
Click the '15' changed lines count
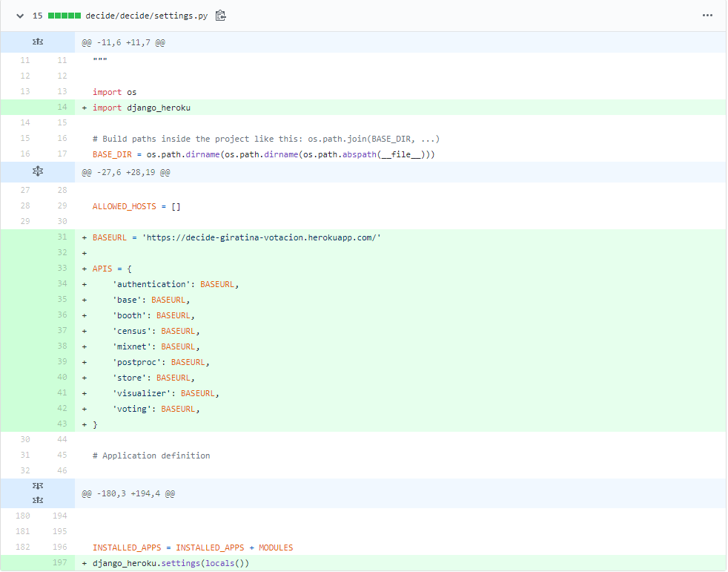click(x=37, y=16)
